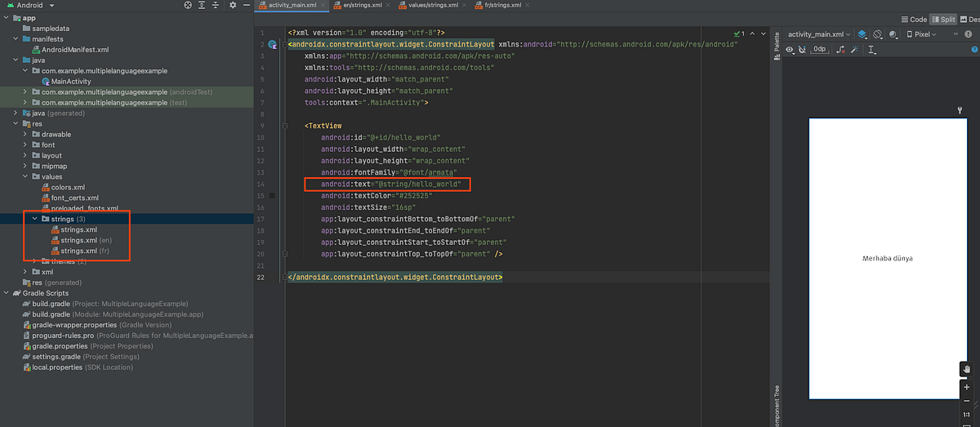
Task: Click the class gutter icon on line 2
Action: tap(272, 44)
